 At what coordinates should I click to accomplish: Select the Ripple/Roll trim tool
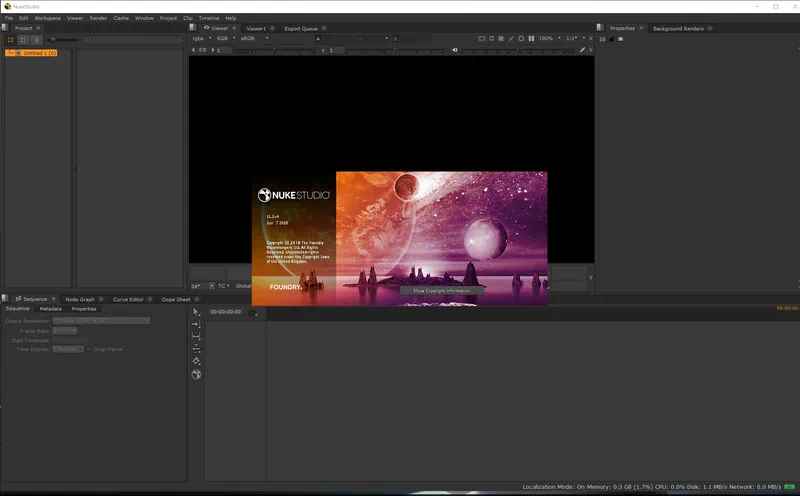click(x=196, y=349)
